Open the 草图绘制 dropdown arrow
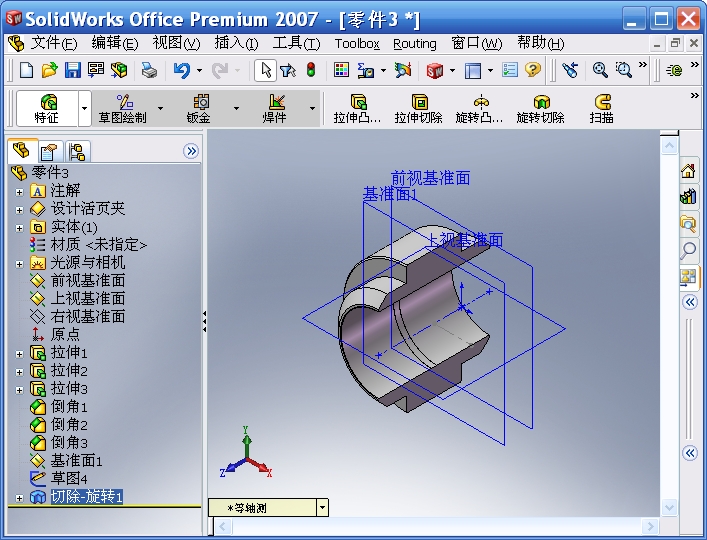Viewport: 707px width, 540px height. point(160,109)
